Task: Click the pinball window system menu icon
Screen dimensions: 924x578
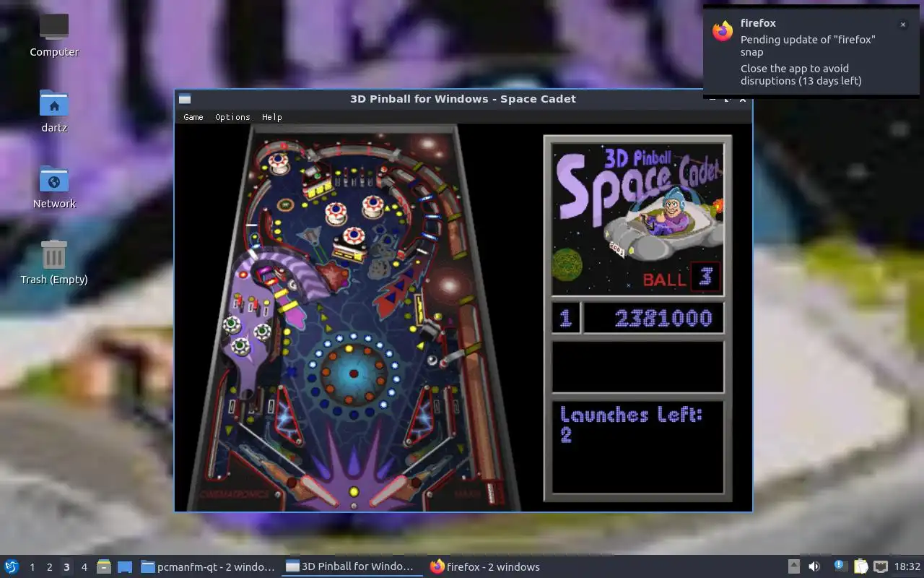Action: coord(185,99)
